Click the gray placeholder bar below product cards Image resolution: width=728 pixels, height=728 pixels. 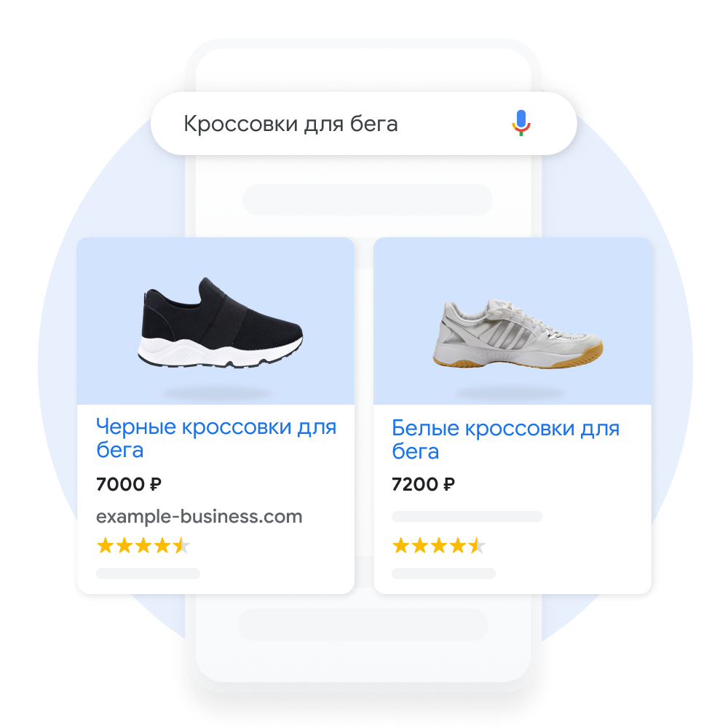point(363,625)
